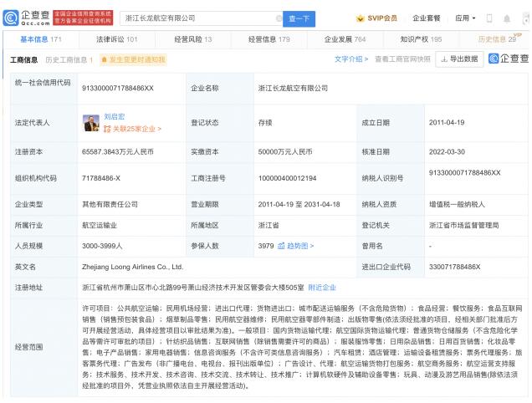This screenshot has width=532, height=403.
Task: Click the red 全国企业信用查询系统 badge
Action: tap(83, 18)
